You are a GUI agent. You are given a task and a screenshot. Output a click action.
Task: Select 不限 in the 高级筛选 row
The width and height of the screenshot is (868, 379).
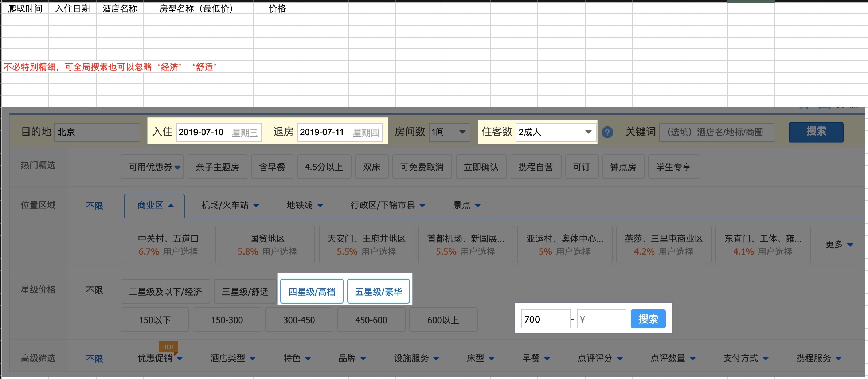pos(94,359)
